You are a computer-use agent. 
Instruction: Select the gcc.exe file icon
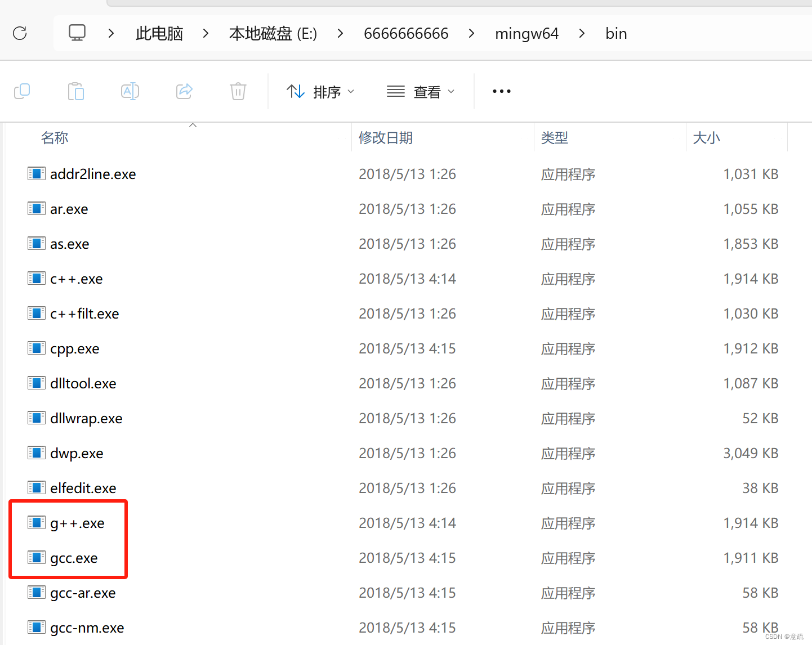point(37,557)
